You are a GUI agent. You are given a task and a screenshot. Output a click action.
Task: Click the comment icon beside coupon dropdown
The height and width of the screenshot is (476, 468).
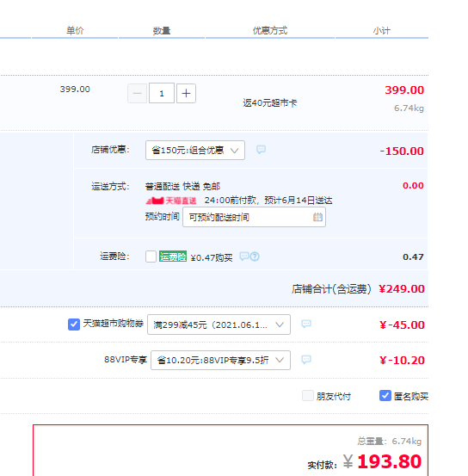(306, 324)
